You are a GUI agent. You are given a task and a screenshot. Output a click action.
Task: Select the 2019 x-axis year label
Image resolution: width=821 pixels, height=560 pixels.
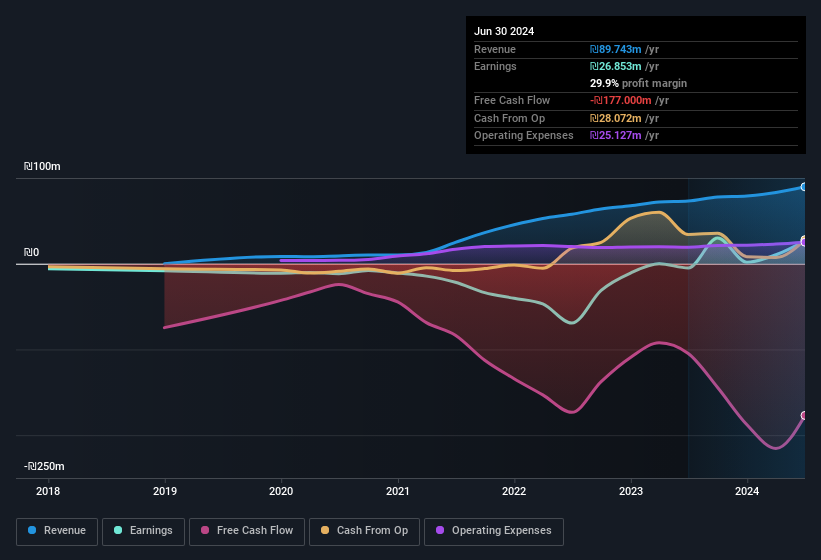point(165,491)
